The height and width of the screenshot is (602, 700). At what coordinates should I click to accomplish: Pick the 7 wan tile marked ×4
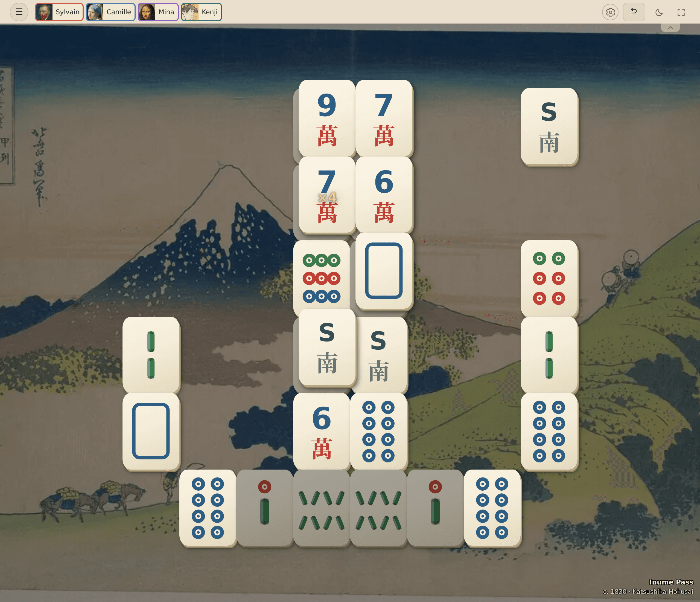327,195
